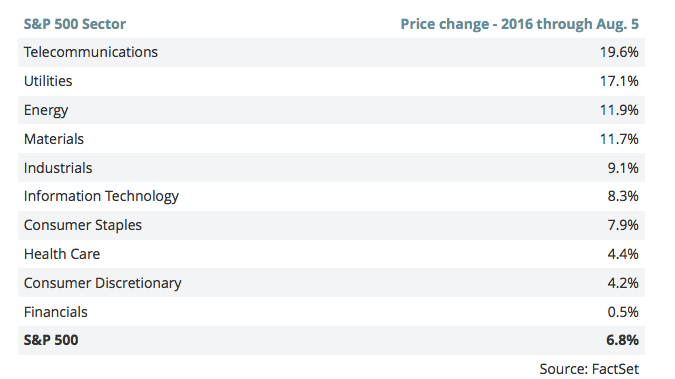Click the 8.3% Information Technology value

623,196
